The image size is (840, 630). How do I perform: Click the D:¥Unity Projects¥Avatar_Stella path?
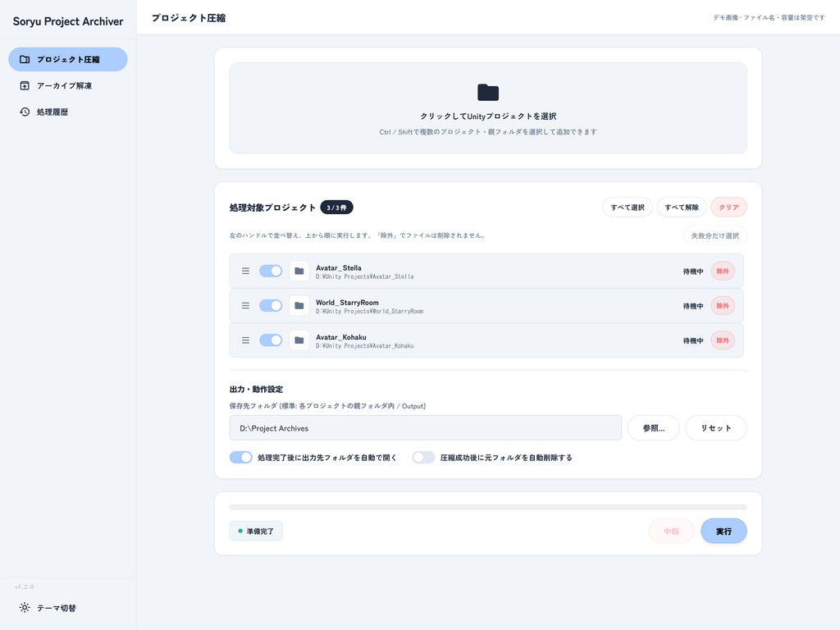pyautogui.click(x=364, y=277)
